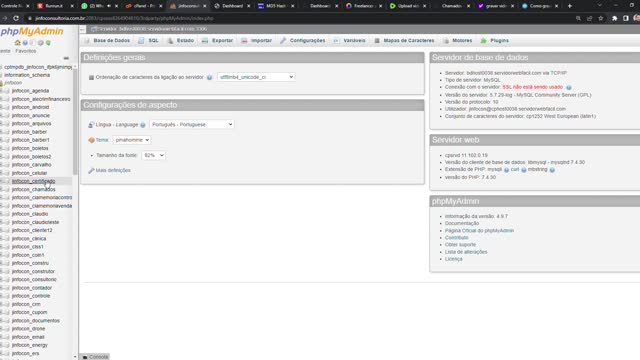640x360 pixels.
Task: Open the Language selection dropdown
Action: pos(191,124)
